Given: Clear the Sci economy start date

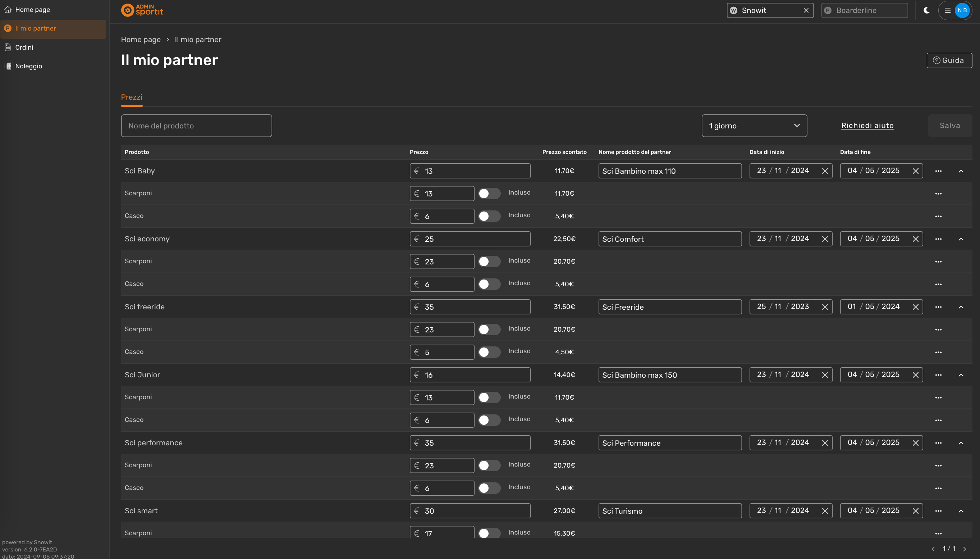Looking at the screenshot, I should (x=825, y=239).
